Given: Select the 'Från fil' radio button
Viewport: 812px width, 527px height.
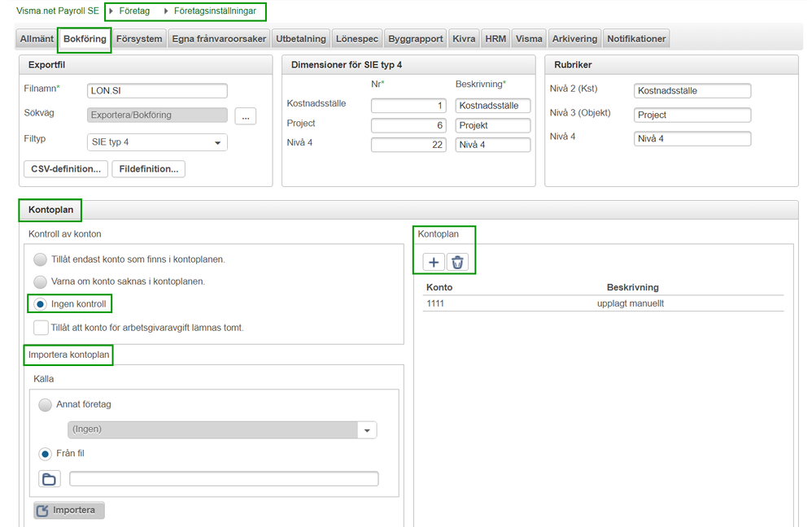Looking at the screenshot, I should pos(45,454).
